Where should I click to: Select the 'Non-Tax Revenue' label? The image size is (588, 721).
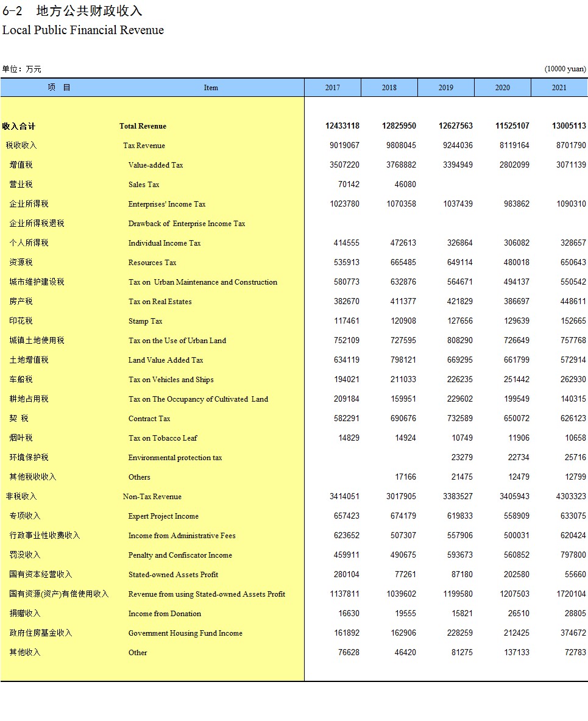[x=152, y=497]
